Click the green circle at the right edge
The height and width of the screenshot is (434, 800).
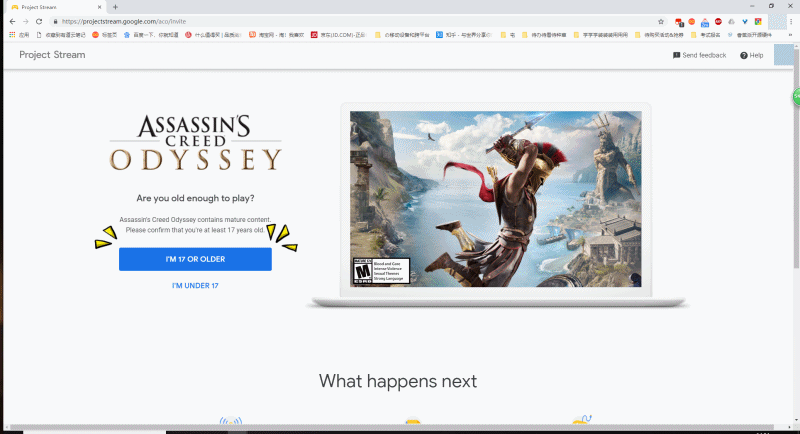point(796,96)
